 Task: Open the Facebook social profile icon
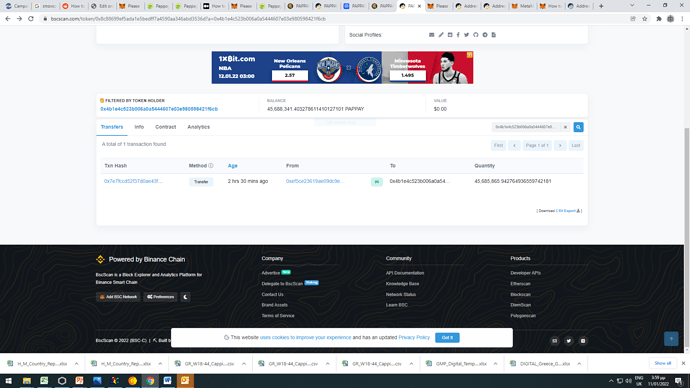click(458, 35)
